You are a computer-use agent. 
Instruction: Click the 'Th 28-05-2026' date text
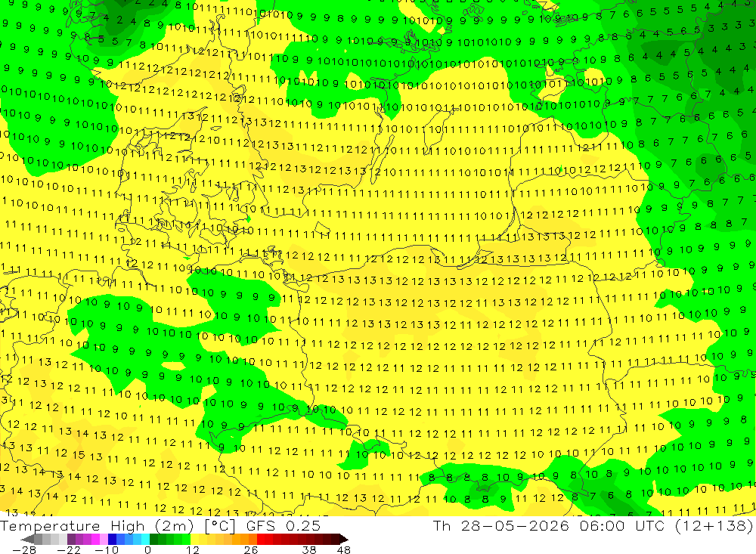click(501, 525)
